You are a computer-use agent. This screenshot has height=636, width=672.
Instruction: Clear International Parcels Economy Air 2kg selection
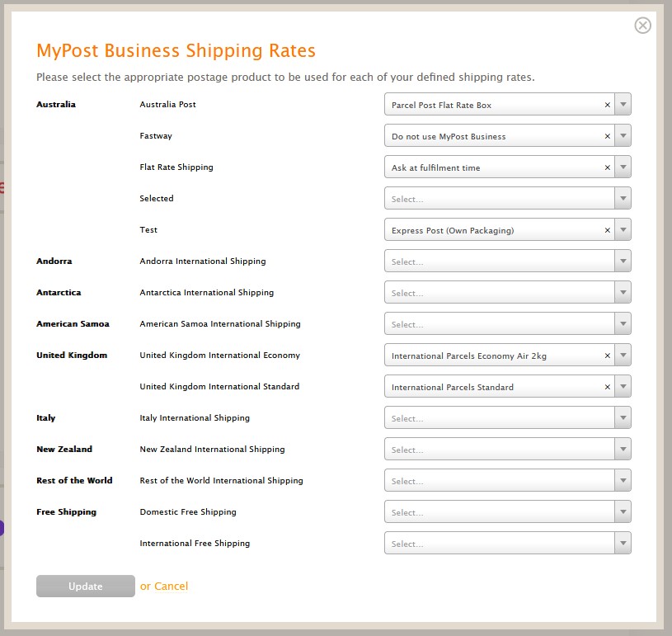pos(607,356)
